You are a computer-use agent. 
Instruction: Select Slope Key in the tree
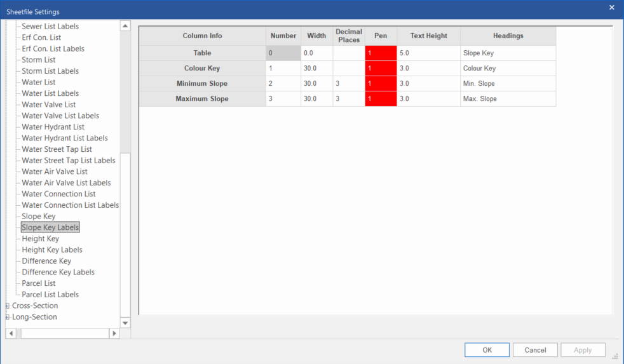point(39,217)
